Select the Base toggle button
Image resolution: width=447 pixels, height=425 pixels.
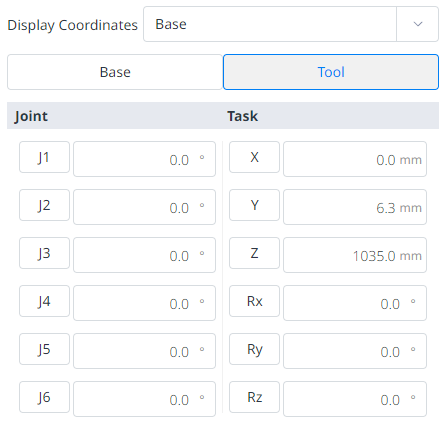(x=115, y=72)
